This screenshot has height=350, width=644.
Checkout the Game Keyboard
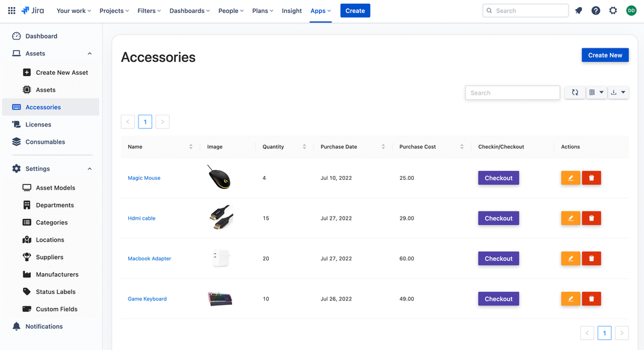(498, 298)
